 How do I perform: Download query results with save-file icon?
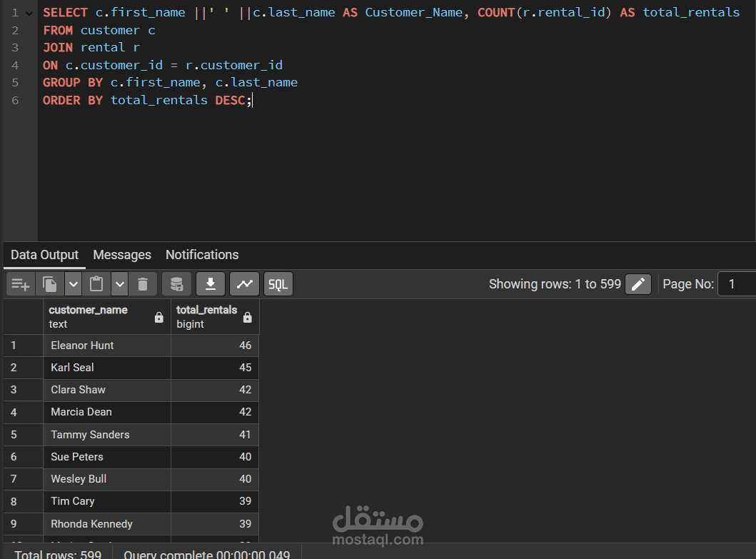click(x=210, y=283)
